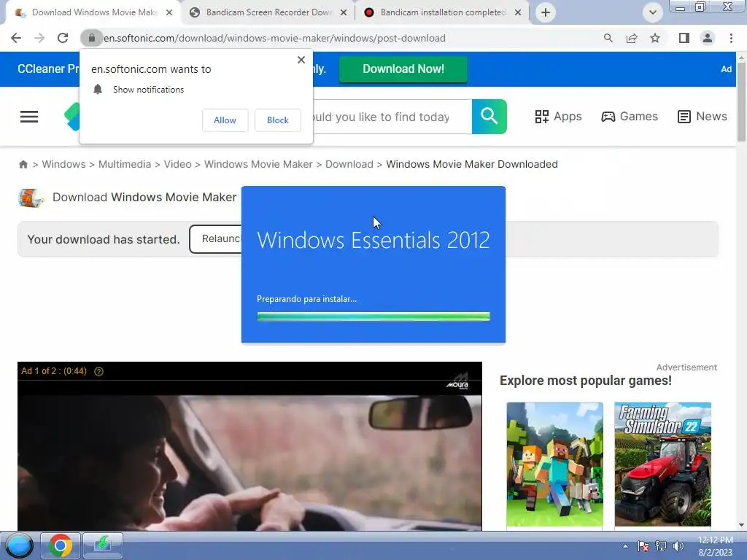Viewport: 747px width, 560px height.
Task: Open the Farming Simulator 22 thumbnail
Action: click(x=662, y=464)
